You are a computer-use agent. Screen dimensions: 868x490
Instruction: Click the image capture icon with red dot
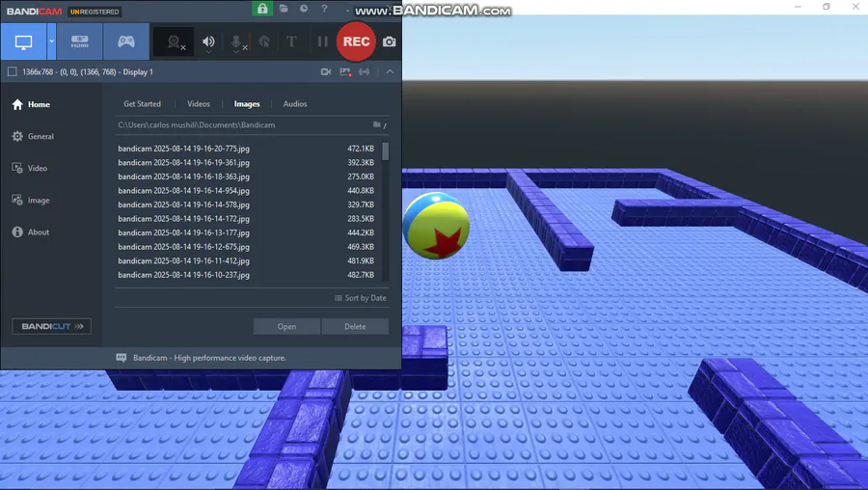click(345, 71)
